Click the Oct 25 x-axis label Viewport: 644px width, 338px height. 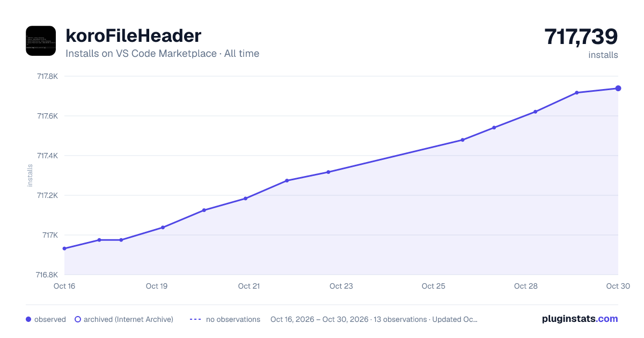(434, 286)
